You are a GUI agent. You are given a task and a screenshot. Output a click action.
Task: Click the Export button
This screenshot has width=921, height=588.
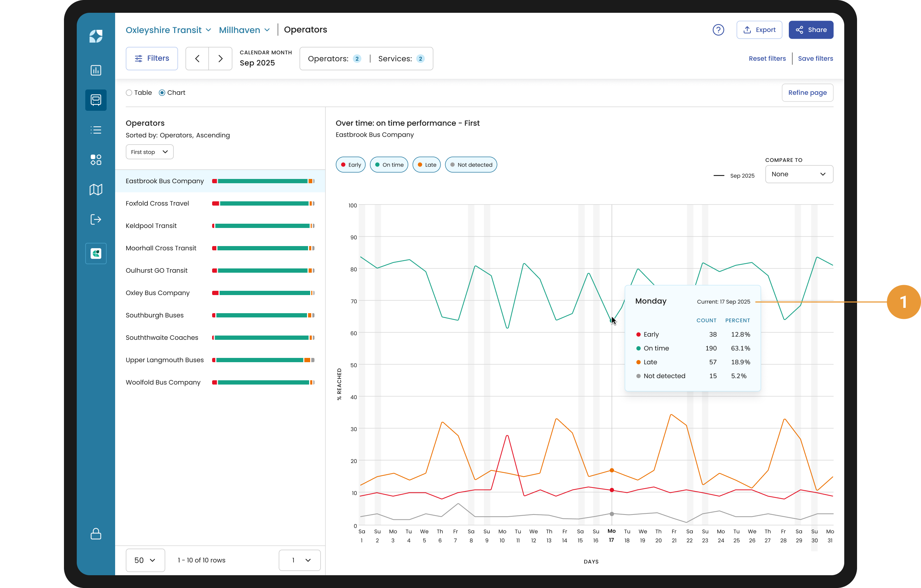coord(759,30)
